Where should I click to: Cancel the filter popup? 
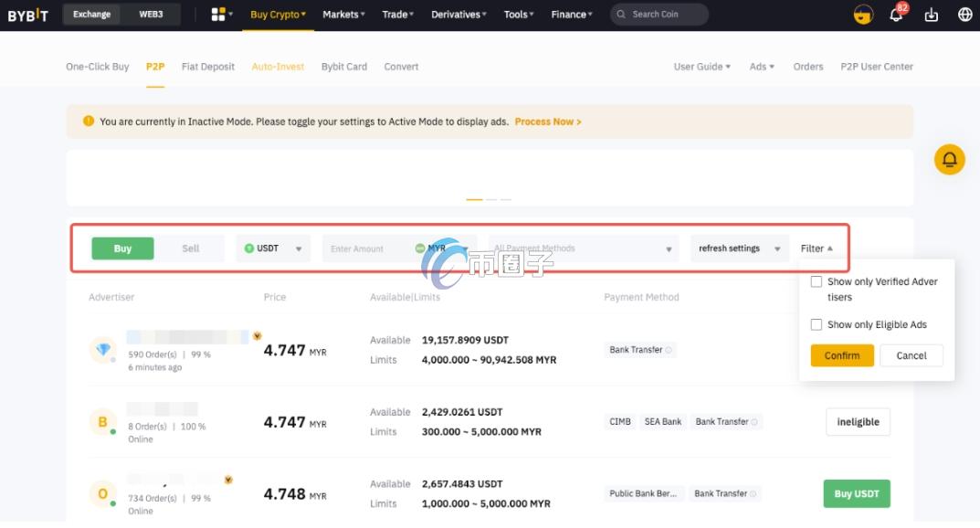(x=912, y=355)
